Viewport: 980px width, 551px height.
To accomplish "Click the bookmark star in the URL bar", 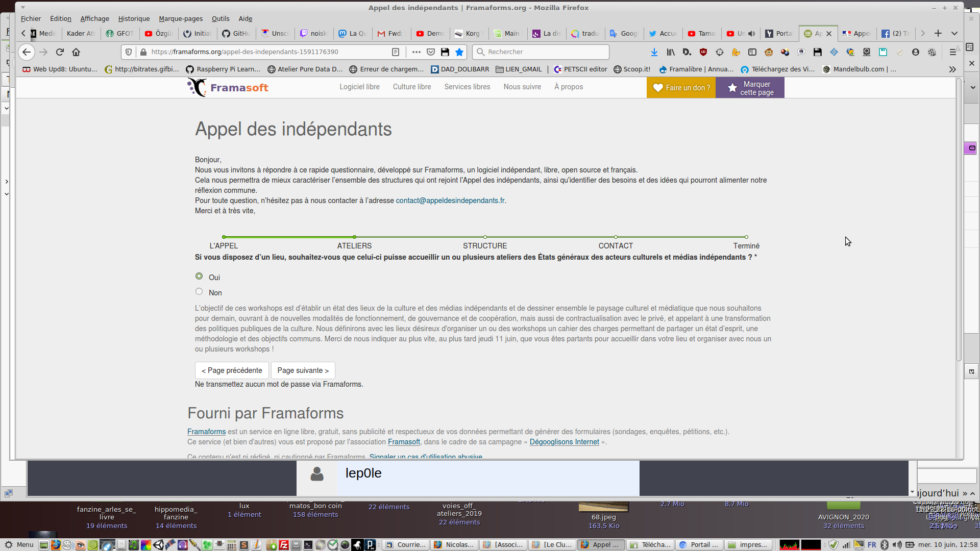I will (x=459, y=52).
